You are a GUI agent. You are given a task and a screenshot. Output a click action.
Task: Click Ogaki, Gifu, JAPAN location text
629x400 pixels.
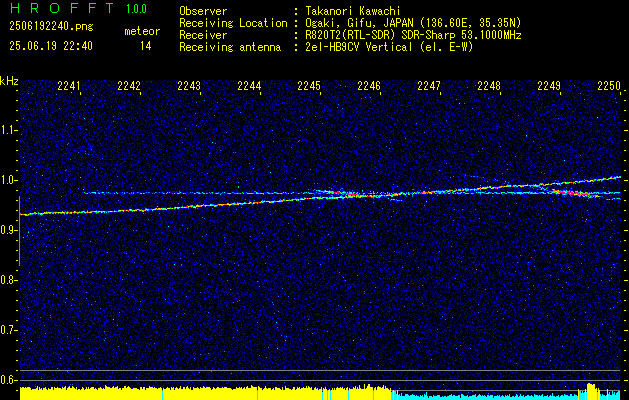pyautogui.click(x=413, y=23)
